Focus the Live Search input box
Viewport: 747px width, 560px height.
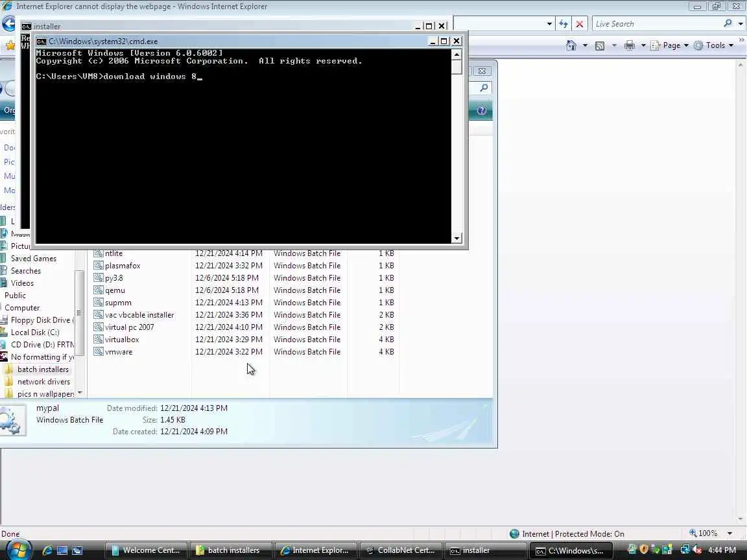[658, 24]
